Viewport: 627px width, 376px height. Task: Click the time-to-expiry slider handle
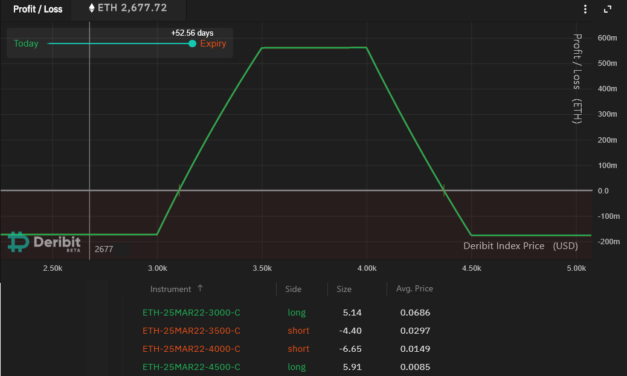(x=192, y=44)
